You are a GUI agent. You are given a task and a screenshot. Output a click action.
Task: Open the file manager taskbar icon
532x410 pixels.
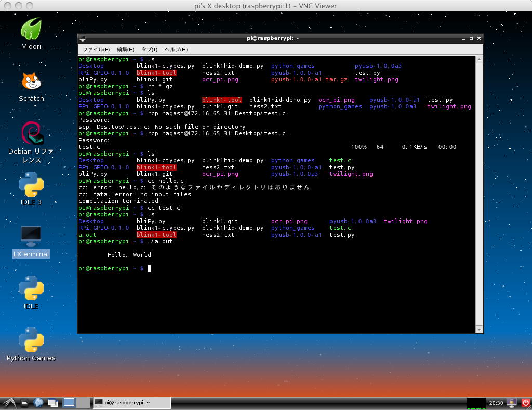(x=24, y=403)
